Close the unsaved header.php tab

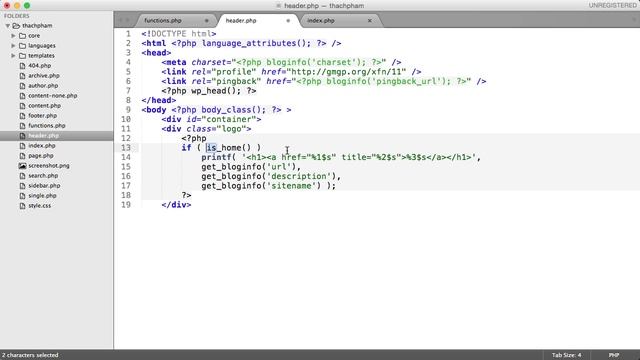(x=288, y=20)
